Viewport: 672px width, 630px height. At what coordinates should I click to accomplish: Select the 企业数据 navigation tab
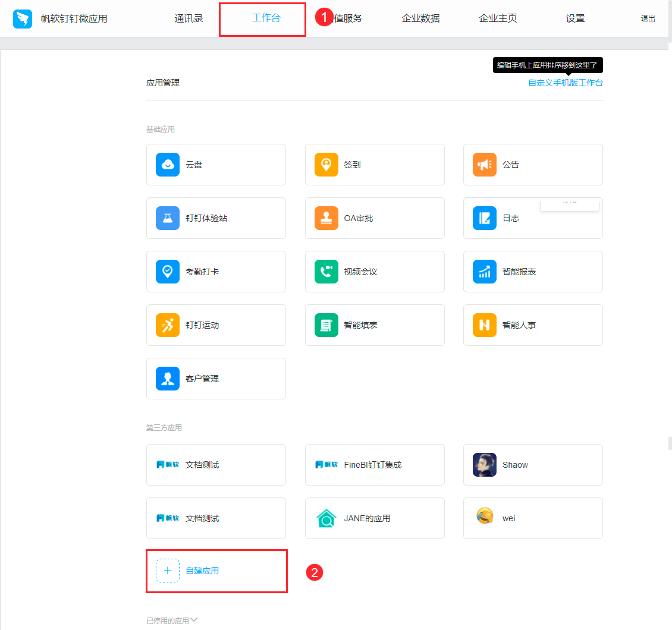(x=420, y=18)
